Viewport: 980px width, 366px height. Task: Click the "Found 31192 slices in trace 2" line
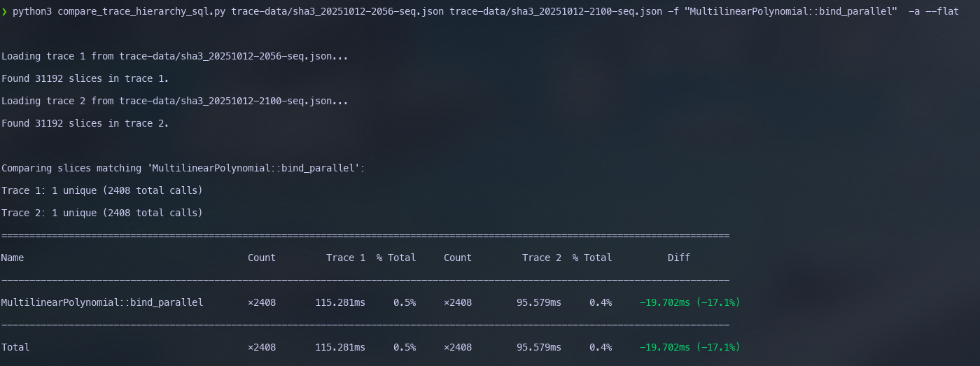85,123
